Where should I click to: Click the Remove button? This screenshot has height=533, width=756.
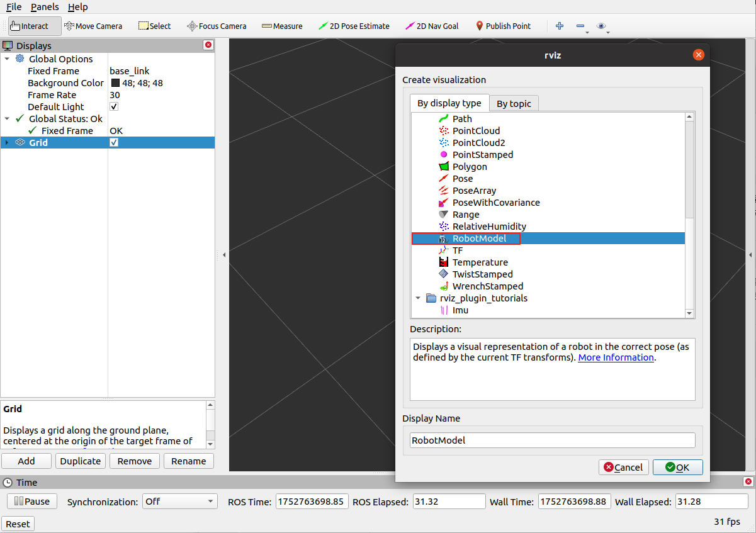(x=135, y=461)
